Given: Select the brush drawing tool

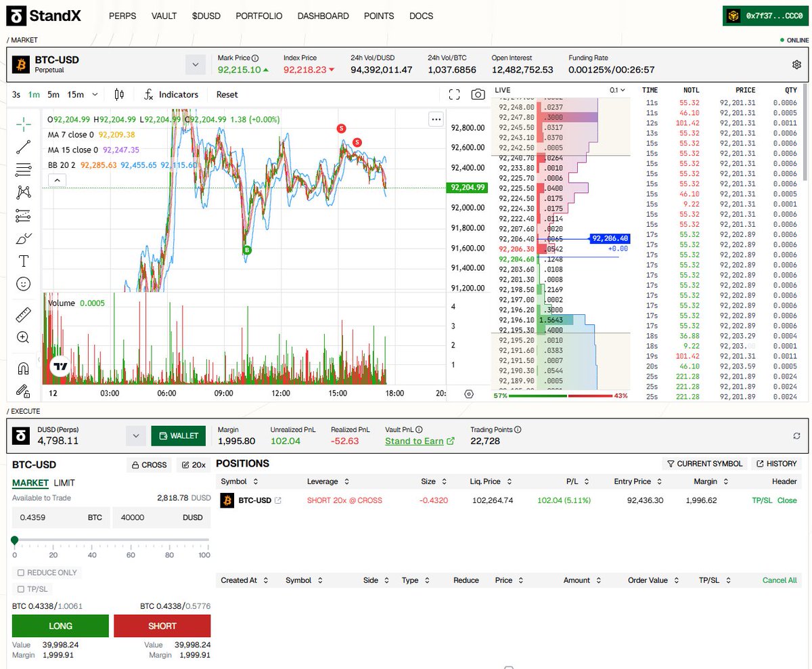Looking at the screenshot, I should tap(23, 239).
